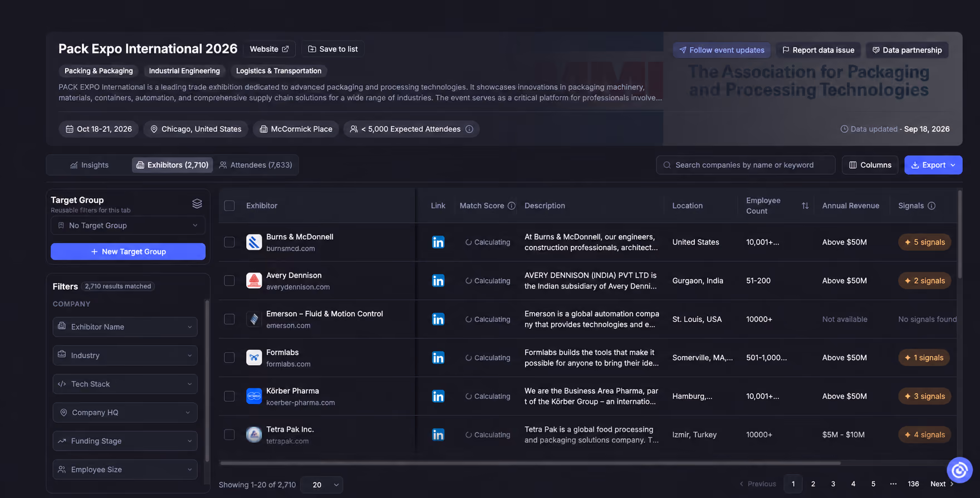980x498 pixels.
Task: Expand the Employee Size filter
Action: click(x=125, y=470)
